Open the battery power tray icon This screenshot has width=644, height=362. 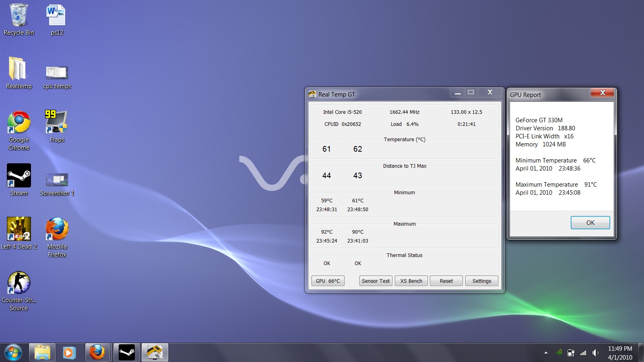click(571, 353)
